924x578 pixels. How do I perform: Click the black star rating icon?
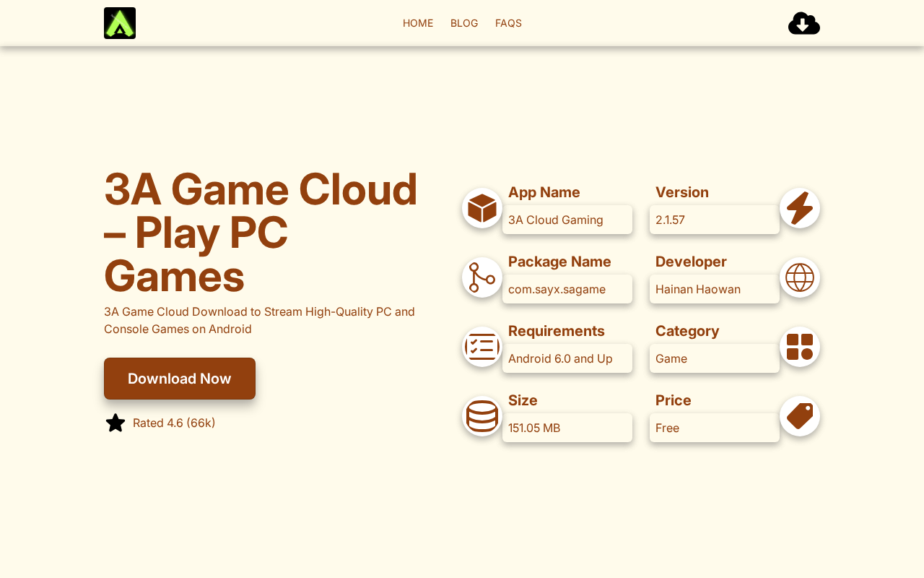pyautogui.click(x=115, y=423)
